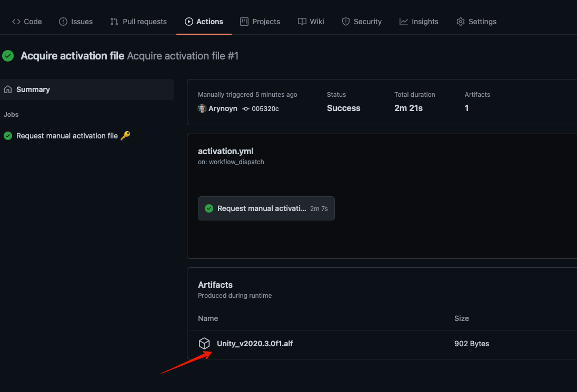This screenshot has width=577, height=392.
Task: Open the Arynoyn user profile link
Action: (223, 108)
